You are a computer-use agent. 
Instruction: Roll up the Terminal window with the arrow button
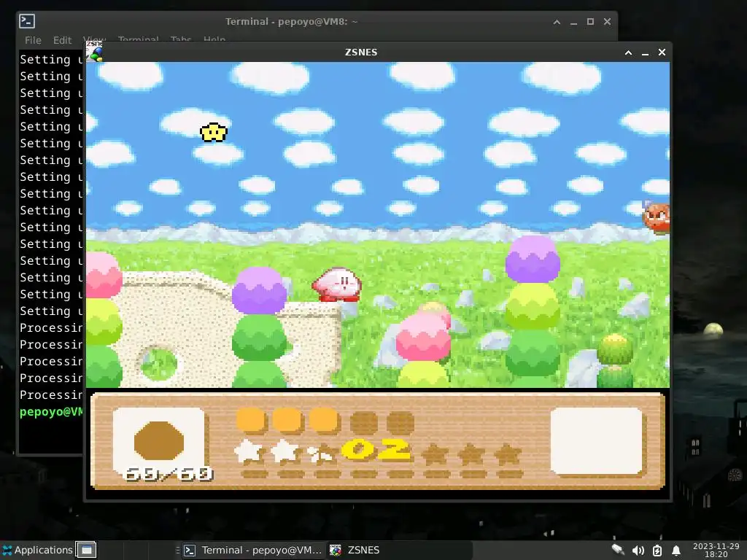tap(557, 22)
